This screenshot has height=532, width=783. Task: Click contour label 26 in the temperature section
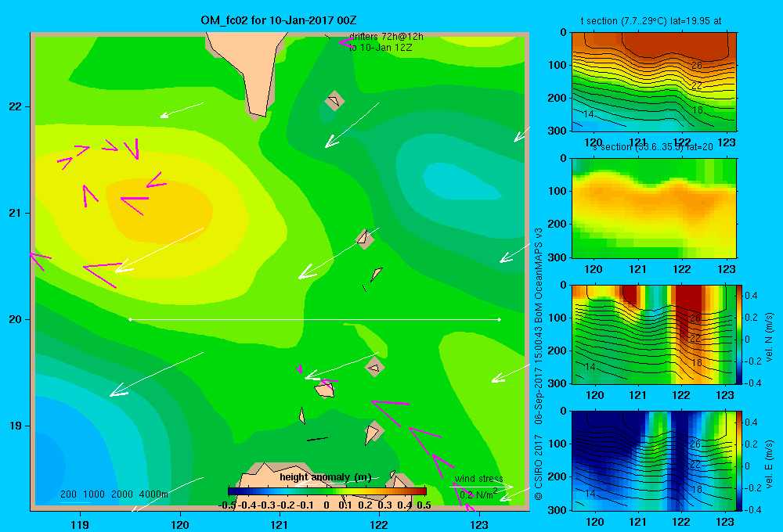(697, 66)
